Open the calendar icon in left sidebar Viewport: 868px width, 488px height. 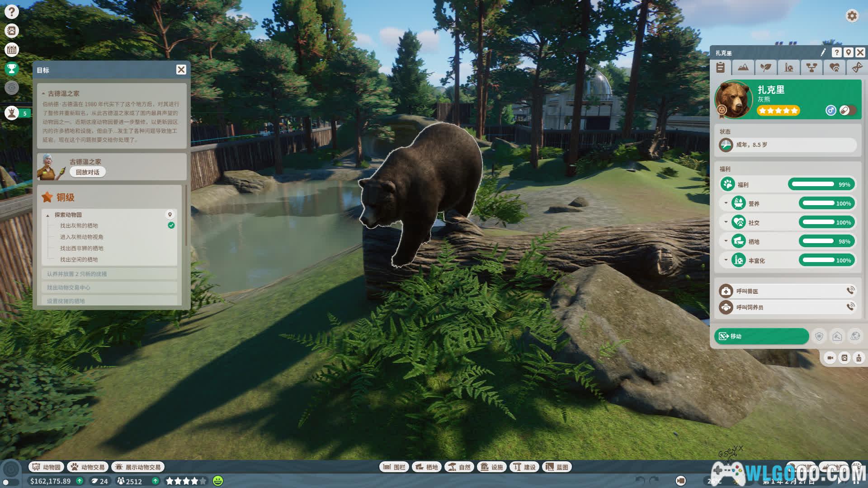pos(12,50)
